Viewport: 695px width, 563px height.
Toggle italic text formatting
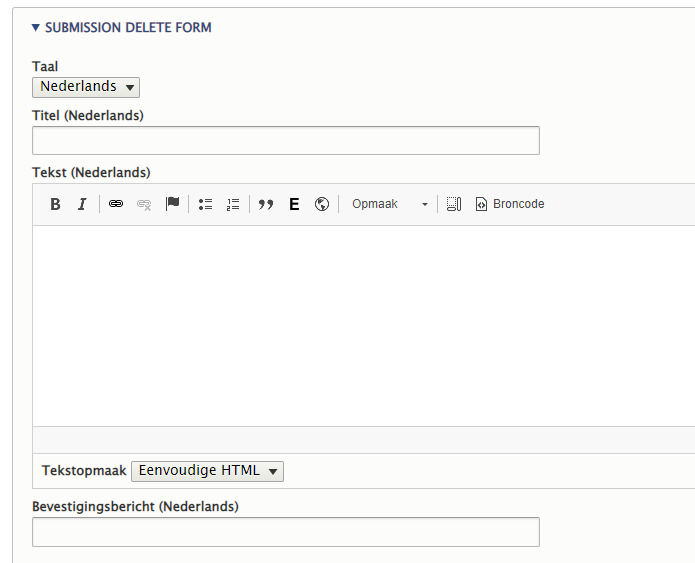pyautogui.click(x=82, y=204)
